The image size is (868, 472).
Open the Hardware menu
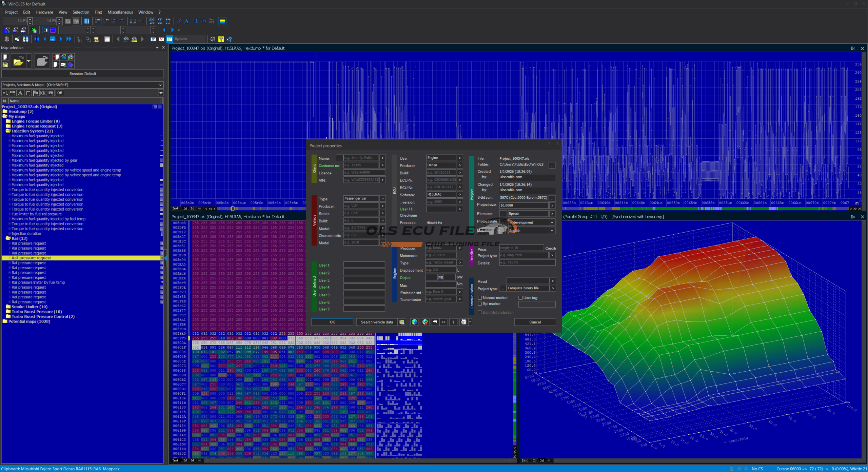tap(44, 12)
